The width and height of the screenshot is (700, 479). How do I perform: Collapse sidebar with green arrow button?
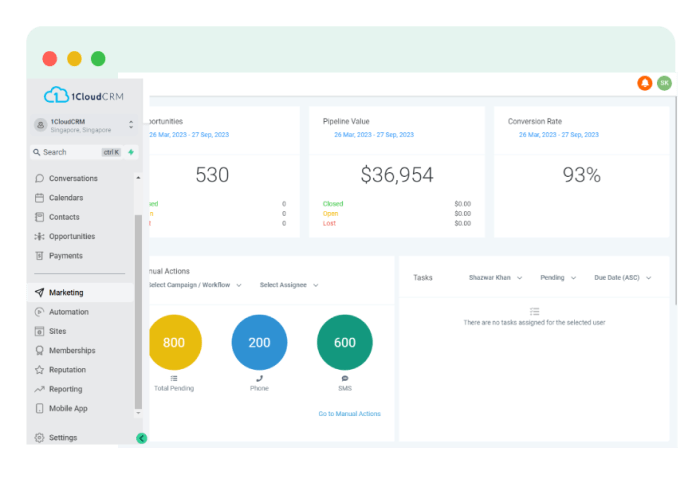pyautogui.click(x=142, y=438)
